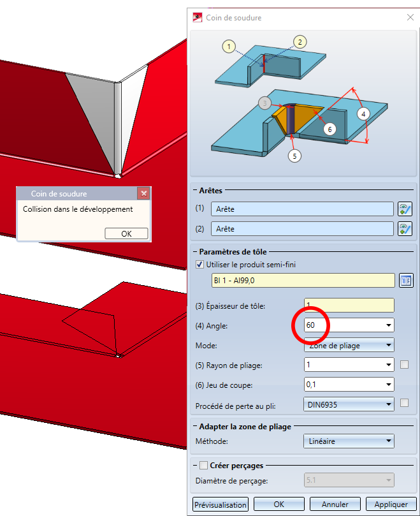Click the Annuler button
420x516 pixels.
335,504
